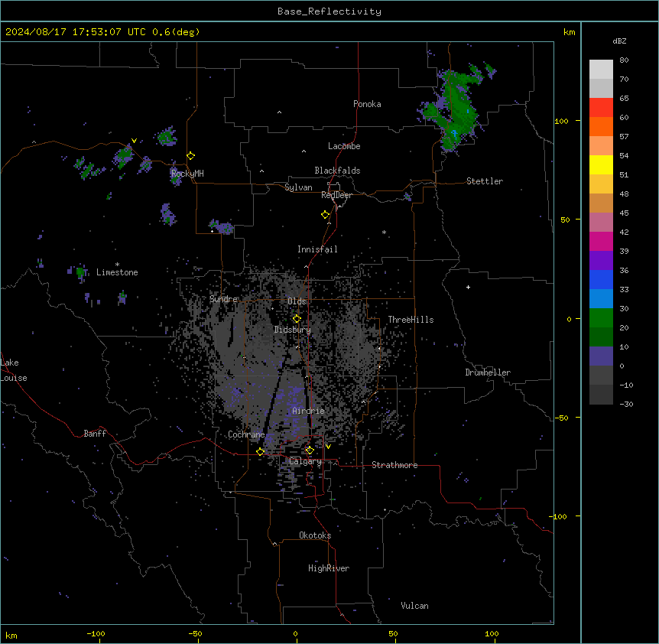Click the ThreeHills label
The height and width of the screenshot is (644, 659).
click(411, 320)
